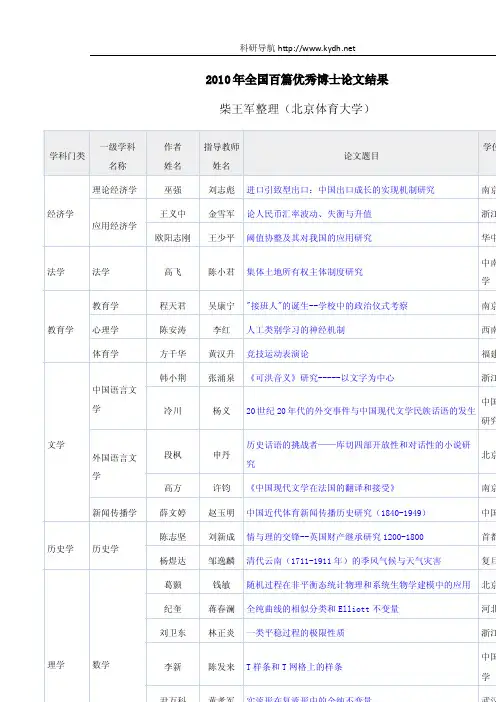Open the link '阈值协整及其对我国的应用研究'
This screenshot has width=496, height=702.
(x=309, y=238)
